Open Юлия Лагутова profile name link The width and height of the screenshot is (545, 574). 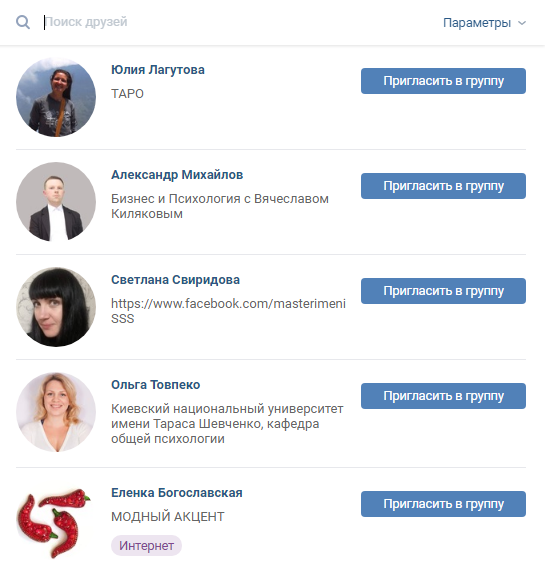[x=158, y=70]
